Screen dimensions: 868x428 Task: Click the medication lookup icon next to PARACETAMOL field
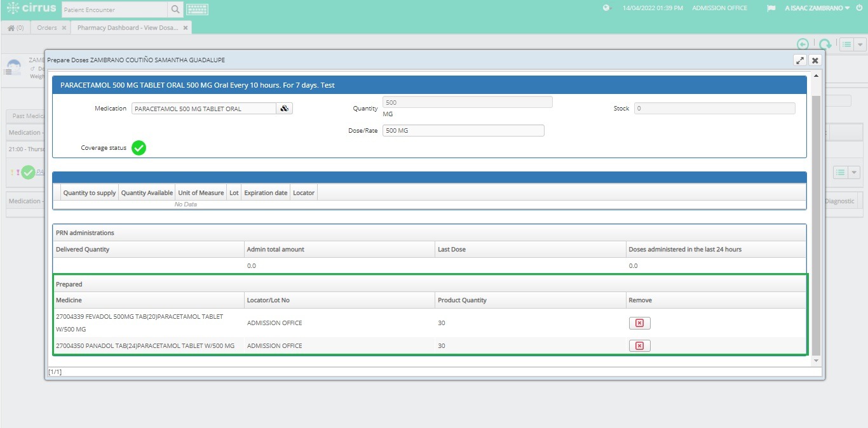pos(284,108)
